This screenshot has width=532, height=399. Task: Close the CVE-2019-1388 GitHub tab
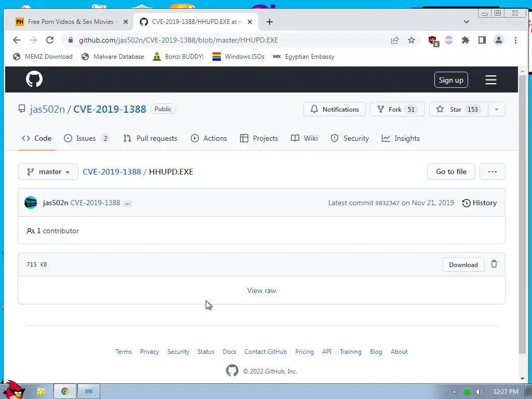(250, 22)
